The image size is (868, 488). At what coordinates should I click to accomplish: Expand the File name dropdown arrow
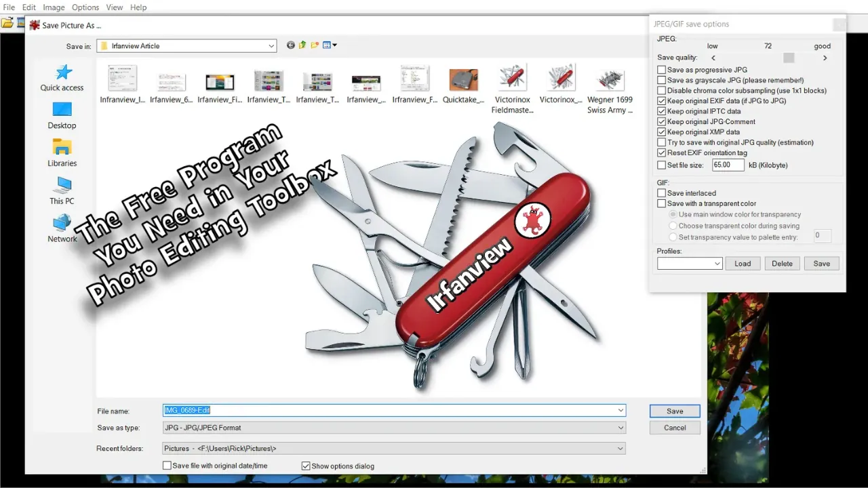point(620,411)
